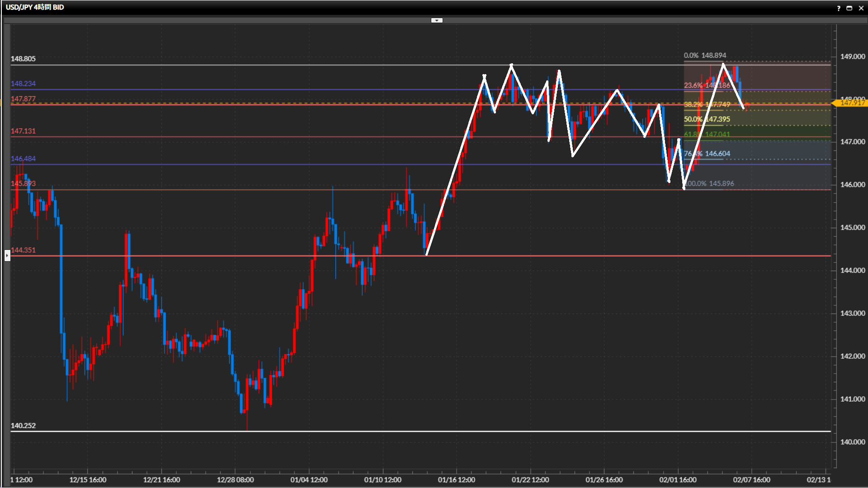Screen dimensions: 868x488
Task: Select Fibonacci 100.0% 145.896 level label
Action: 709,183
